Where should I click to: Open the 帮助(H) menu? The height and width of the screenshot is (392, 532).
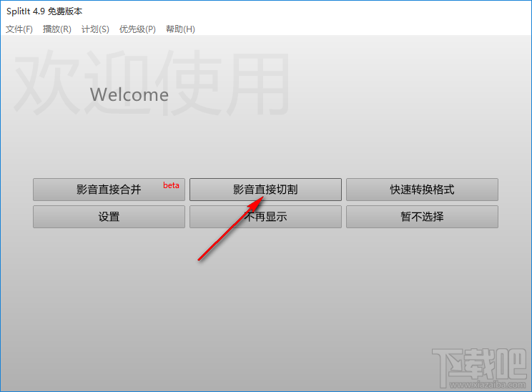180,29
